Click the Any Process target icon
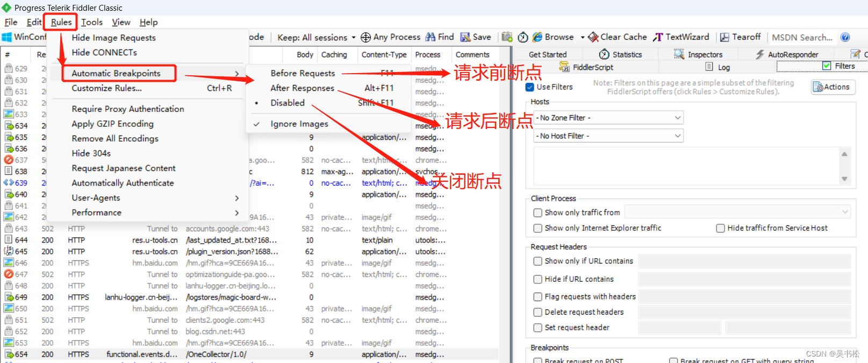Image resolution: width=868 pixels, height=363 pixels. (365, 37)
